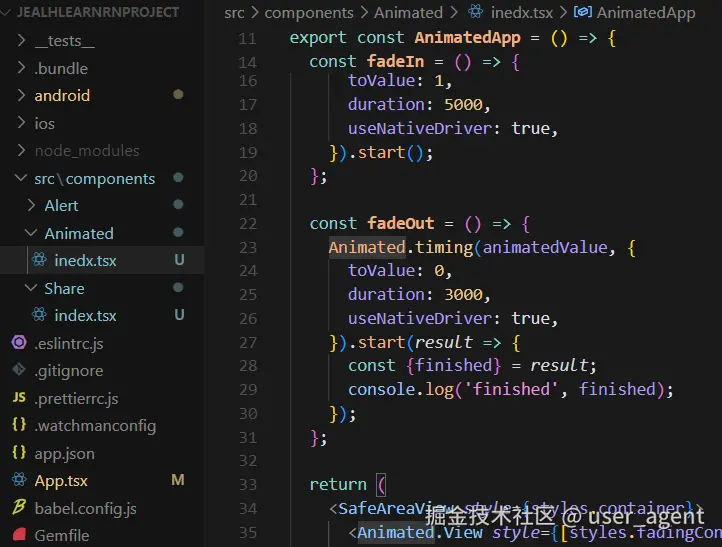This screenshot has height=547, width=722.
Task: Click the AnimatedApp identifier on line 11
Action: (467, 38)
